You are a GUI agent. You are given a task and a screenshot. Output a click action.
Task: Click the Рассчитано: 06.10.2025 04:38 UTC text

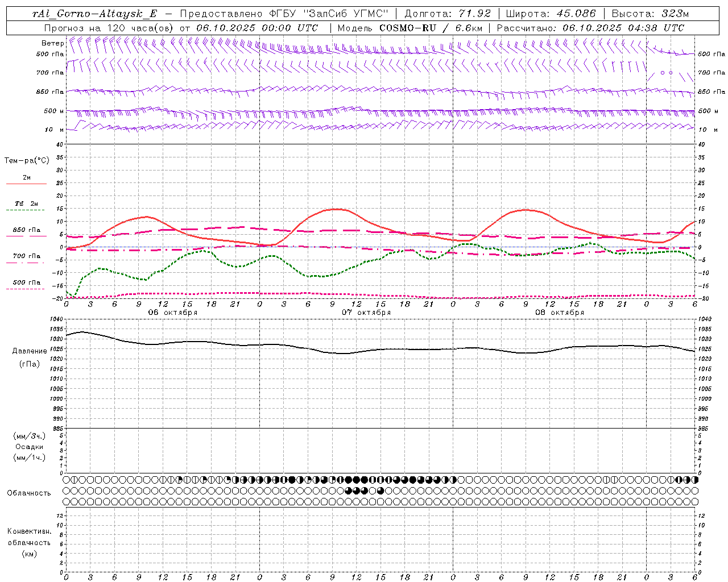(590, 28)
